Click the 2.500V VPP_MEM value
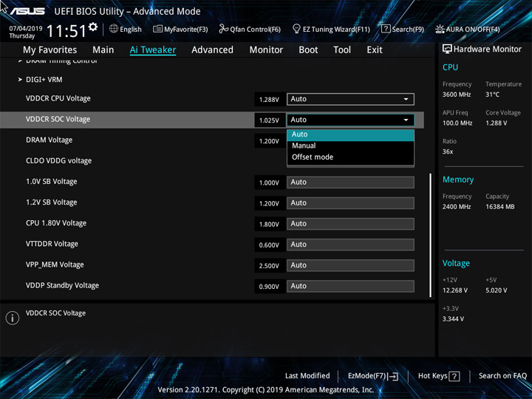Viewport: 532px width, 399px height. pos(270,266)
